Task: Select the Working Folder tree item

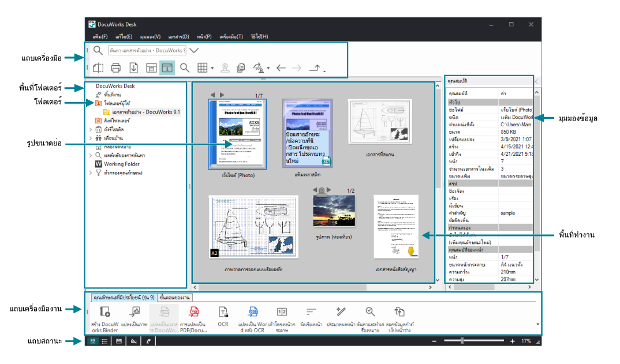Action: tap(122, 164)
